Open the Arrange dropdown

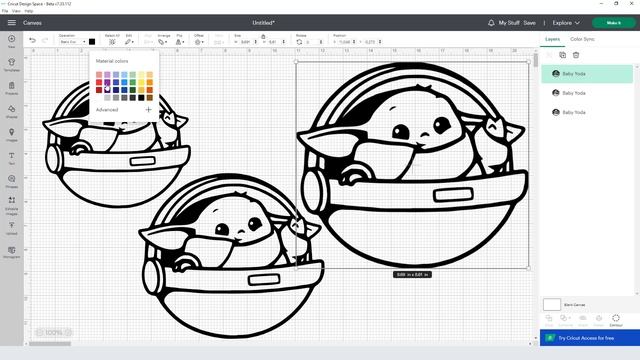click(x=162, y=42)
